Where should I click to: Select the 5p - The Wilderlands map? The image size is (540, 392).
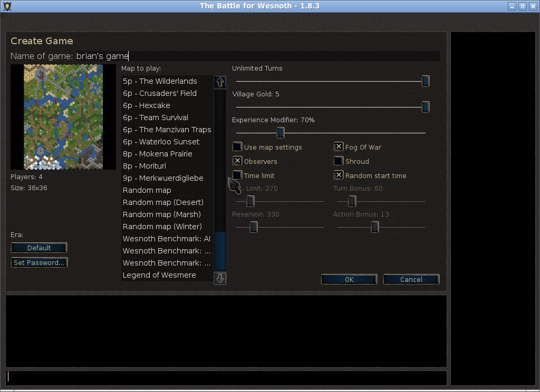pos(167,81)
